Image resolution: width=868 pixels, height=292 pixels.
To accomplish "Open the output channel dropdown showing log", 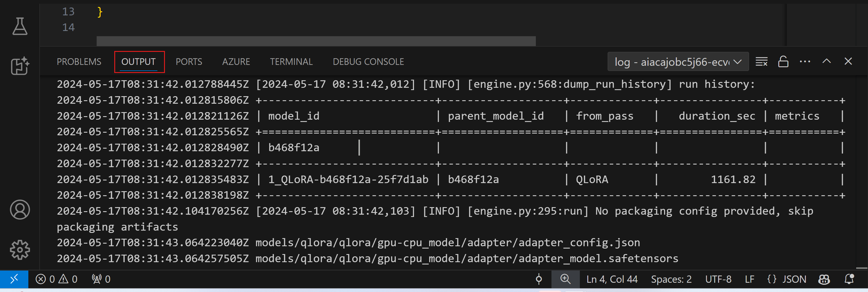I will (x=678, y=61).
